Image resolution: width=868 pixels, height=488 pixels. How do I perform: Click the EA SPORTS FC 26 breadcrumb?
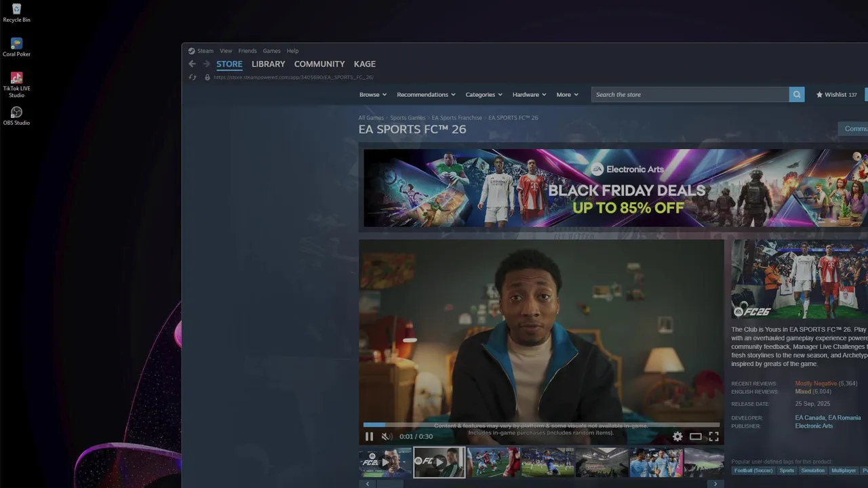coord(513,118)
